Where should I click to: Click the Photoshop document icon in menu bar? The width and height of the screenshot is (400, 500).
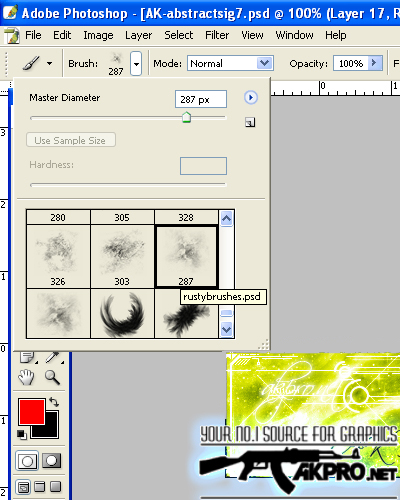(x=12, y=35)
